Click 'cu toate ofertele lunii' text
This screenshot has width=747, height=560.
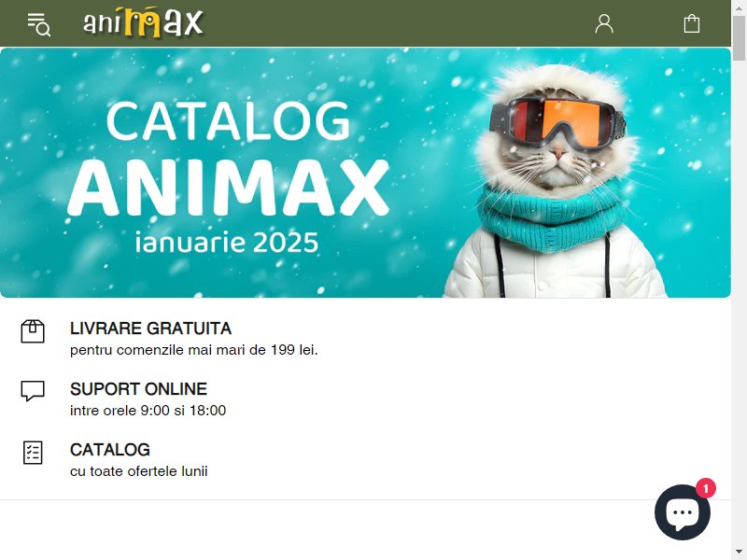(138, 471)
